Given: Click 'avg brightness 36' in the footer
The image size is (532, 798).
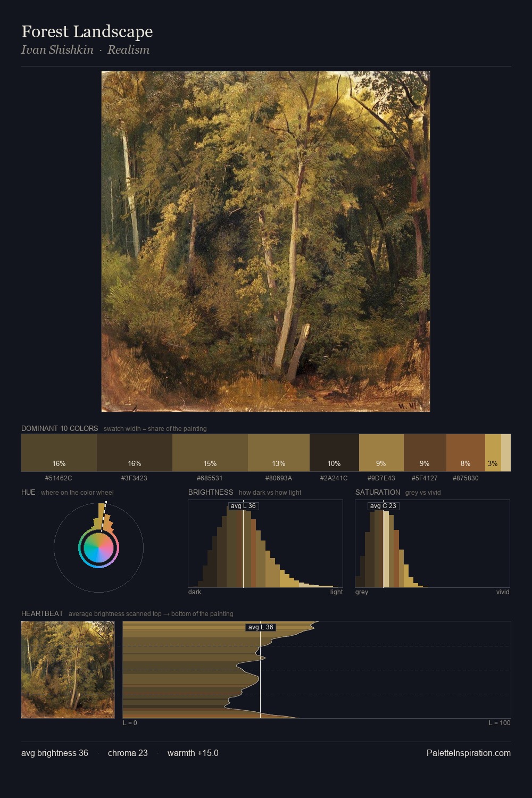Looking at the screenshot, I should (55, 753).
